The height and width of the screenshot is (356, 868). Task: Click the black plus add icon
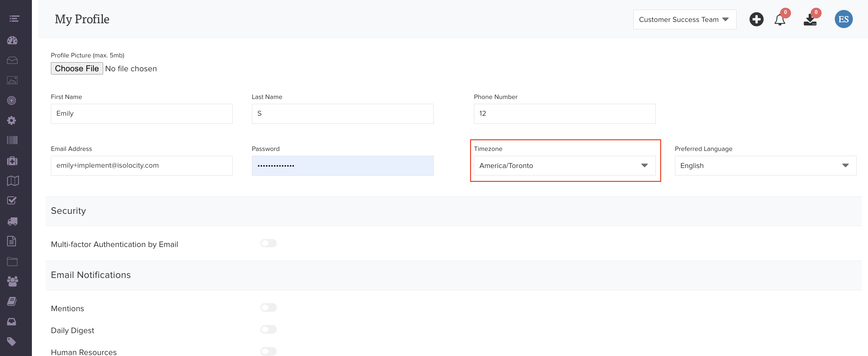click(x=756, y=19)
